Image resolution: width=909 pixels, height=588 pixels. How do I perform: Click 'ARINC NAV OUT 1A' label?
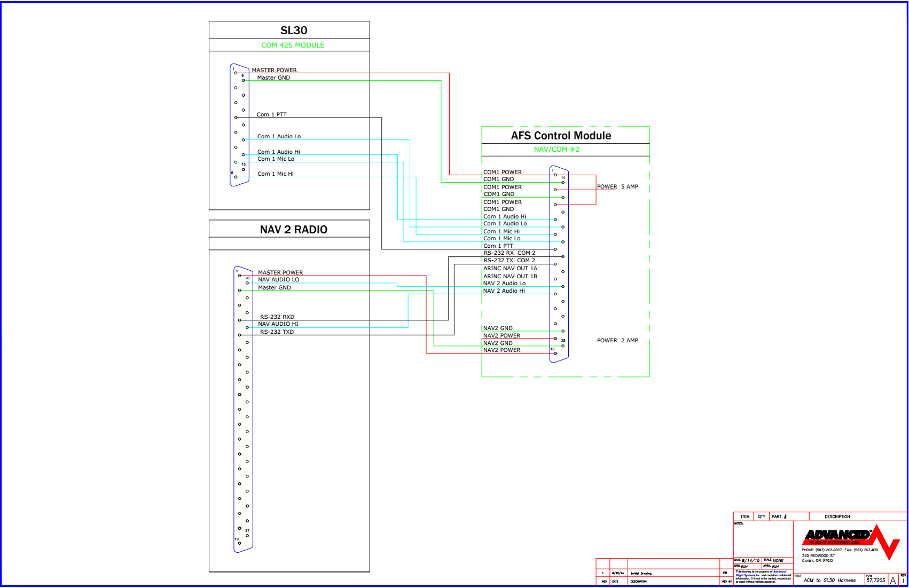tap(510, 268)
